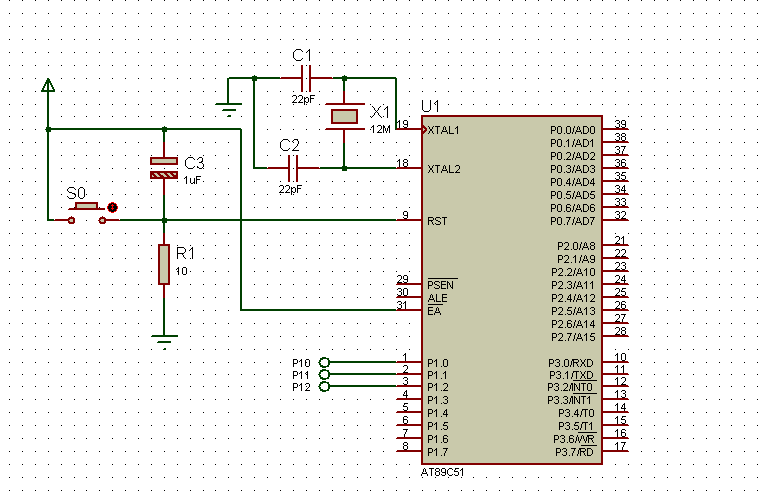The height and width of the screenshot is (497, 769).
Task: Click pin number 39 on U1
Action: [620, 124]
